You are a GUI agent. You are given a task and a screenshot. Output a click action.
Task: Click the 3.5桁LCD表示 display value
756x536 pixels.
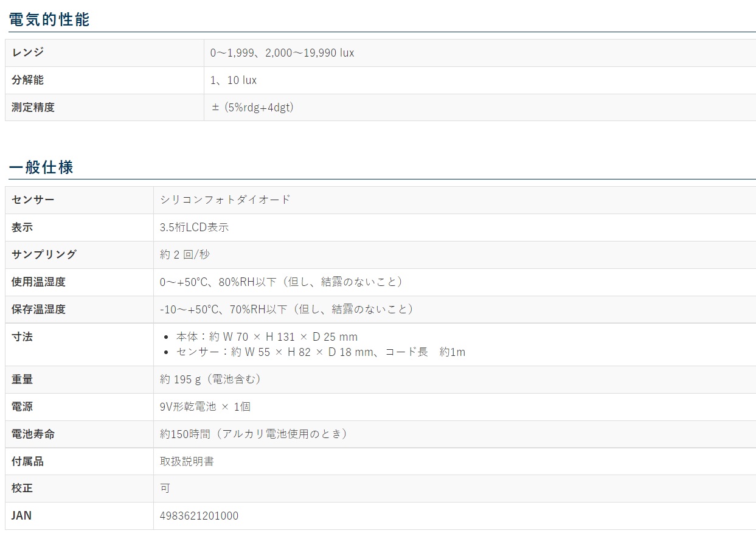(x=194, y=228)
